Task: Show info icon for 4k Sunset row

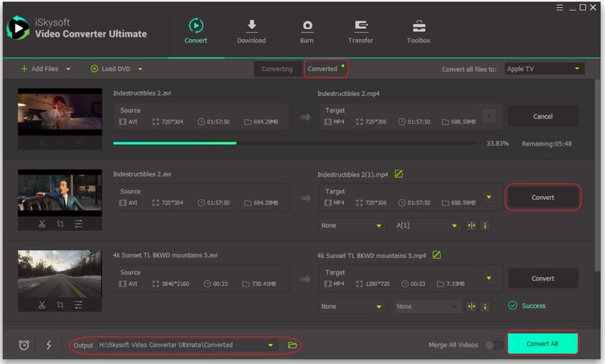Action: (x=485, y=306)
